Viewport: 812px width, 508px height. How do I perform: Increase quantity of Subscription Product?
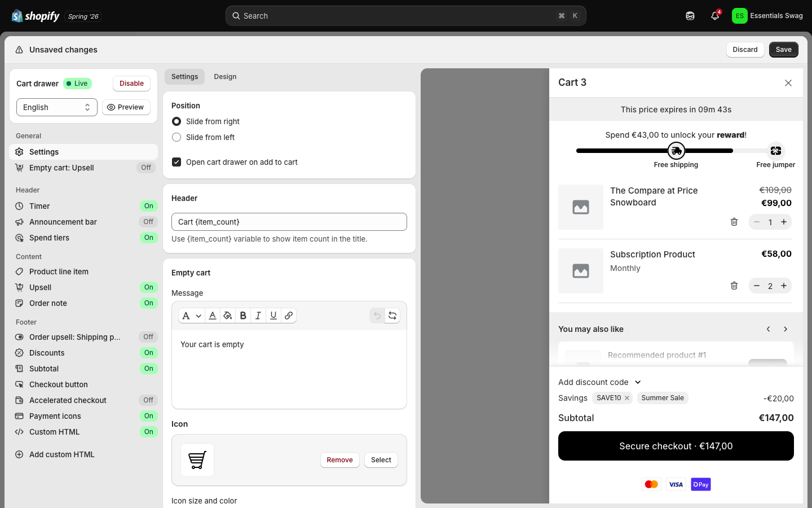tap(784, 286)
